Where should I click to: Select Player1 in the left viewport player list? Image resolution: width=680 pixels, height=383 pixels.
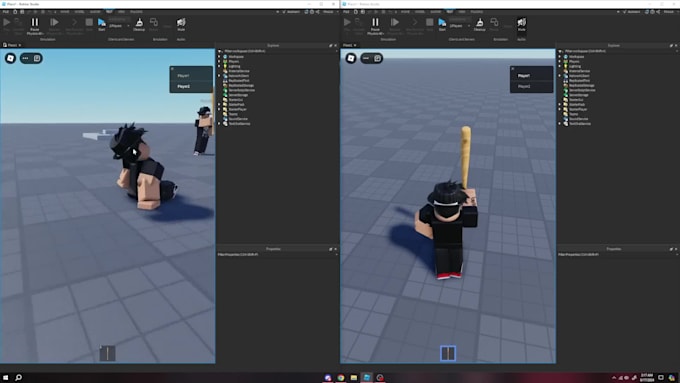point(183,75)
